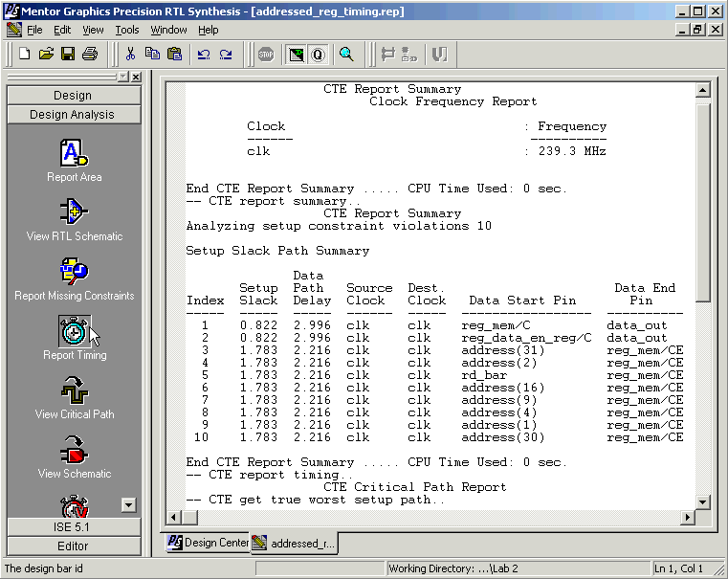This screenshot has height=579, width=728.
Task: Click the address(31) start pin text
Action: pos(503,350)
